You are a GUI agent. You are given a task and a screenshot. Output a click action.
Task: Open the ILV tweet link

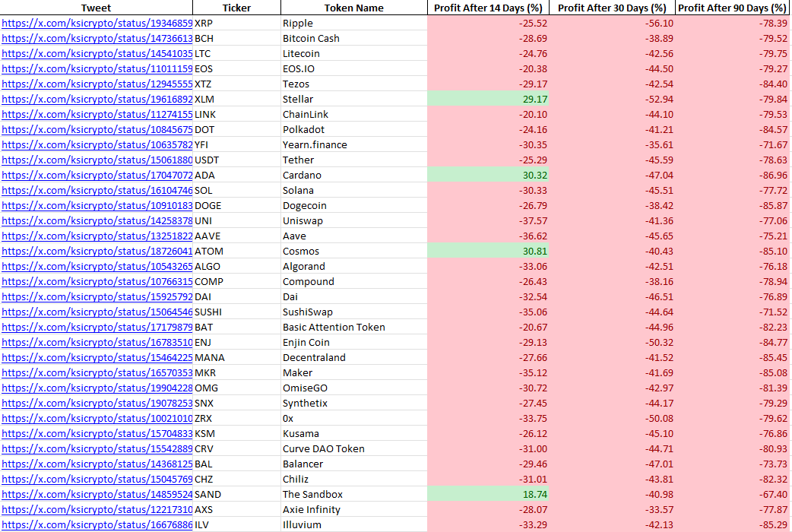pyautogui.click(x=97, y=525)
